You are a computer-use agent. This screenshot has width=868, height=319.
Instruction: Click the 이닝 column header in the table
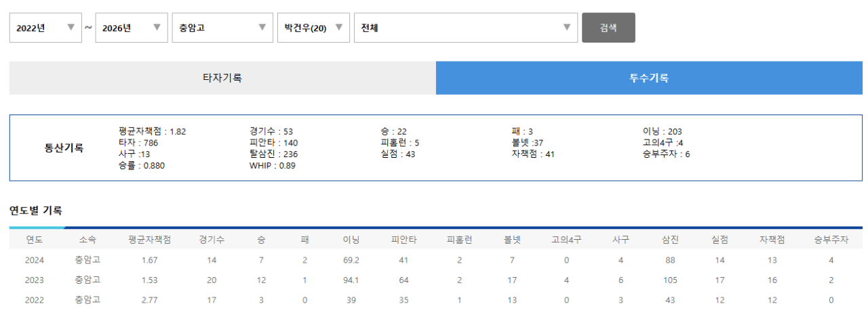[351, 239]
